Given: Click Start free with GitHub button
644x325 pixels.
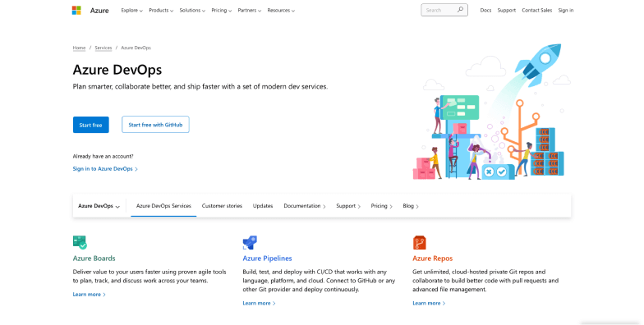Looking at the screenshot, I should point(155,125).
